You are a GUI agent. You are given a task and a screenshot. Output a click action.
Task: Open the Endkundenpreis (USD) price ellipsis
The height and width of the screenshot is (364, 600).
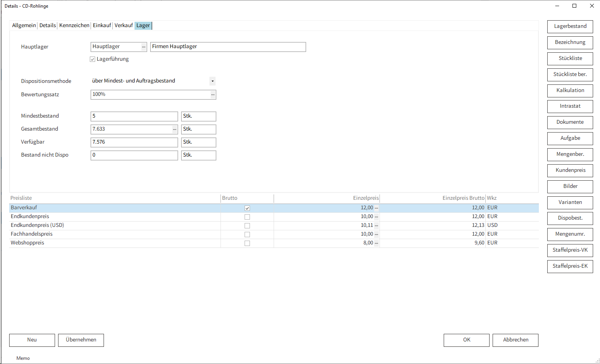(376, 225)
